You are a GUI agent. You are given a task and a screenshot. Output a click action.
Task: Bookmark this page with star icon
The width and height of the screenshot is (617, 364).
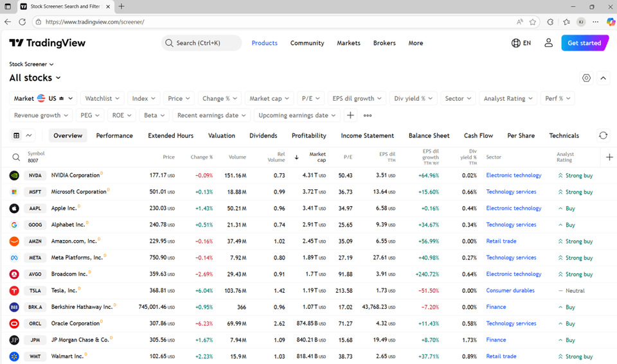(x=532, y=22)
